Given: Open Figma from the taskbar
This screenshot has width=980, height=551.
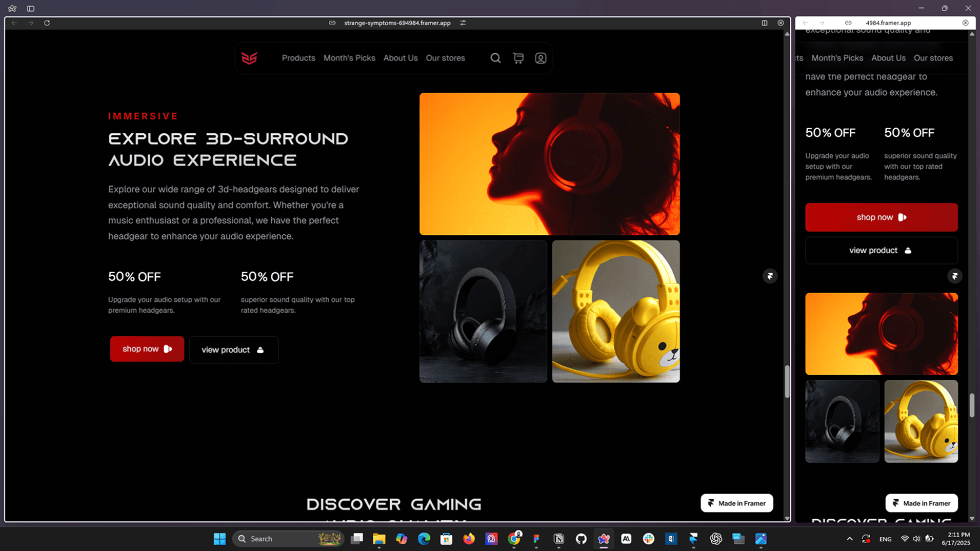Looking at the screenshot, I should [536, 539].
